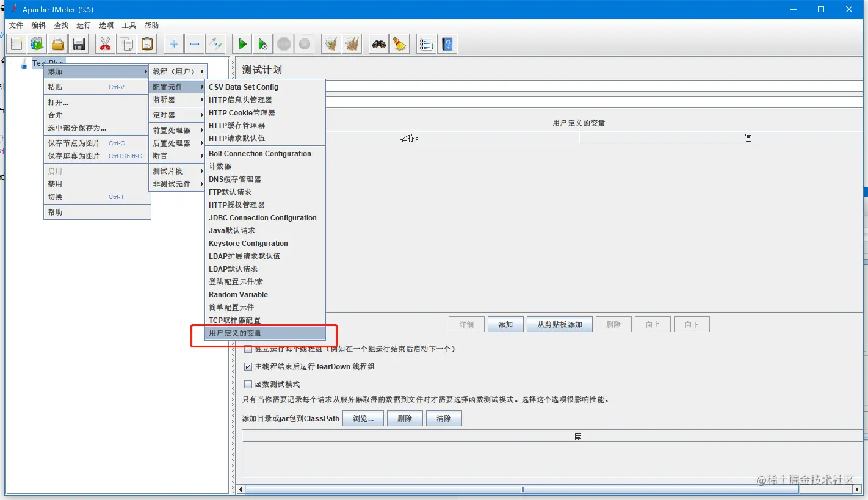Expand the 监听器 submenu
The height and width of the screenshot is (500, 868).
point(178,100)
